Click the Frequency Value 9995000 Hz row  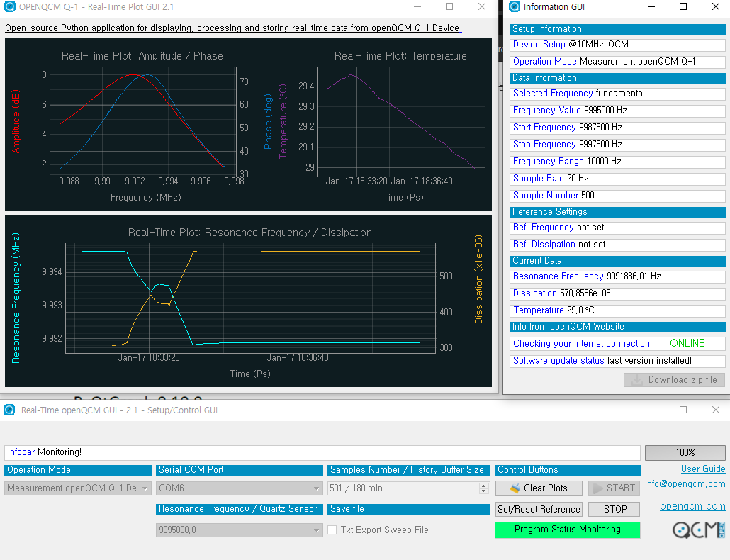tap(617, 111)
